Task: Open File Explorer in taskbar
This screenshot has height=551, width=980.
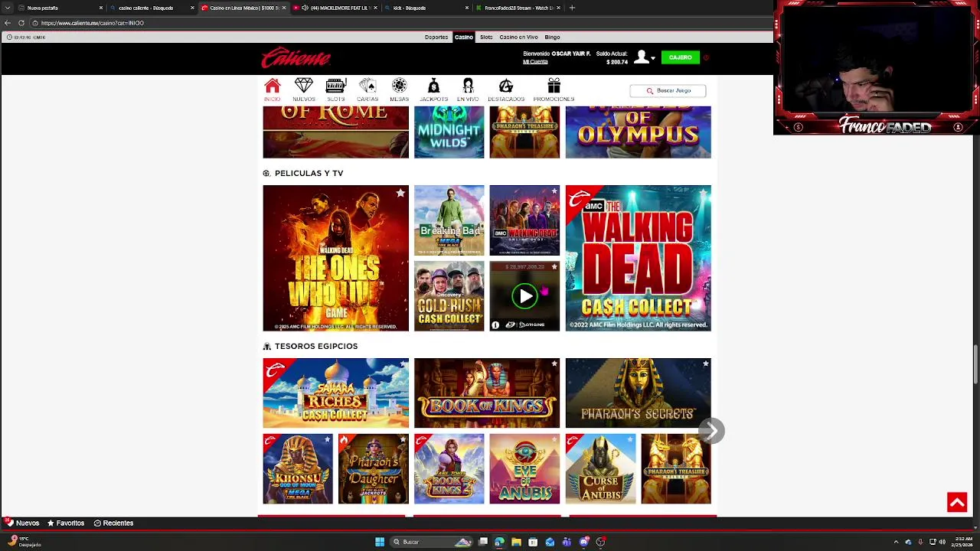Action: pyautogui.click(x=516, y=542)
